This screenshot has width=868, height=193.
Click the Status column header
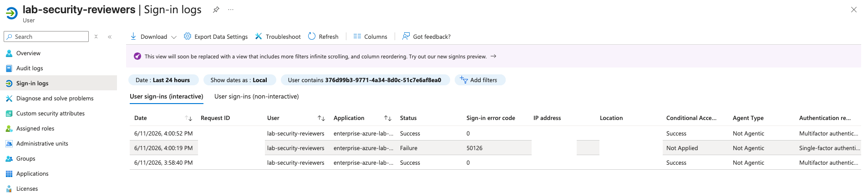408,118
